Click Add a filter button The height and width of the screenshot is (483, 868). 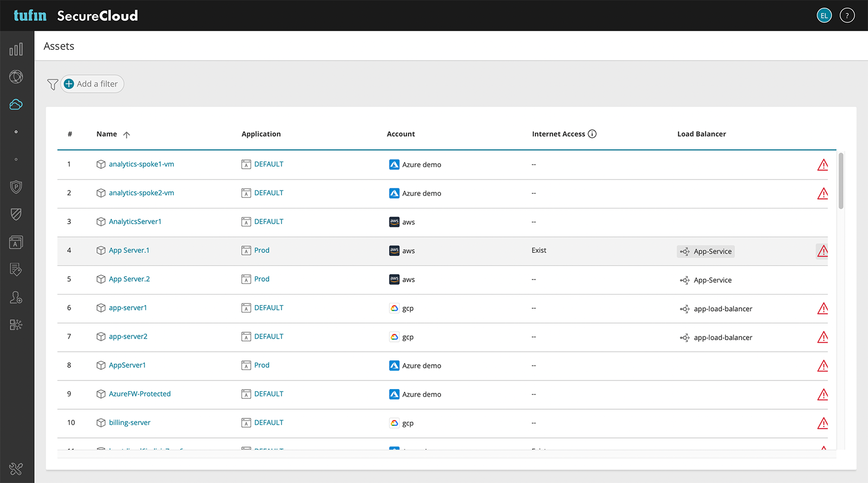(92, 84)
